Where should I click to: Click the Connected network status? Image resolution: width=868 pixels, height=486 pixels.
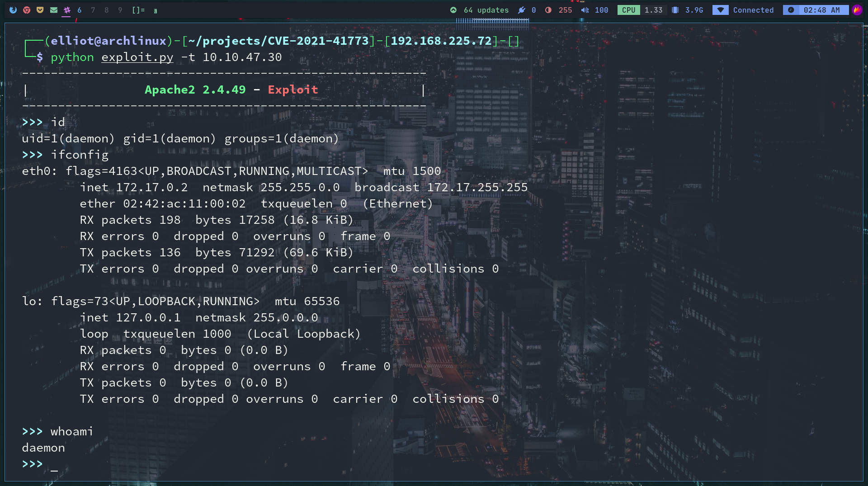tap(754, 10)
